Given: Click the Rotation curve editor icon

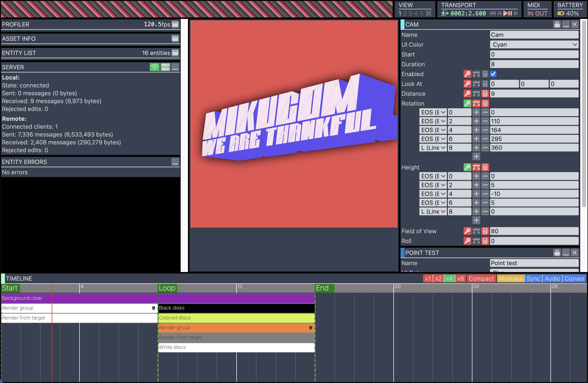Looking at the screenshot, I should (x=476, y=104).
